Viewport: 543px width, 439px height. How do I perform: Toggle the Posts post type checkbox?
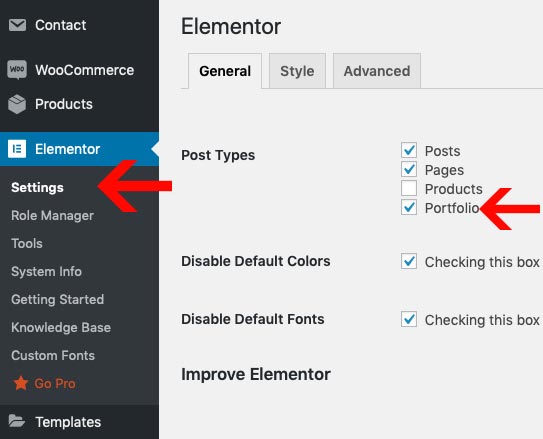tap(409, 150)
